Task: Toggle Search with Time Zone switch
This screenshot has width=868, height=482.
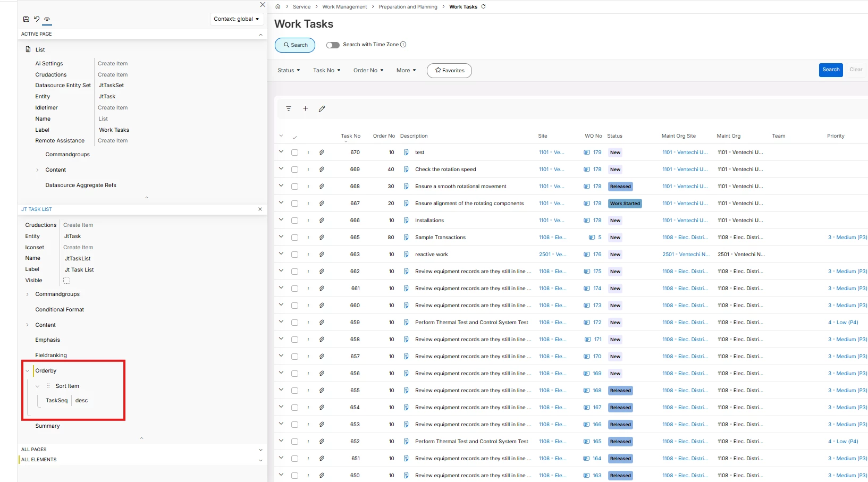Action: [333, 45]
